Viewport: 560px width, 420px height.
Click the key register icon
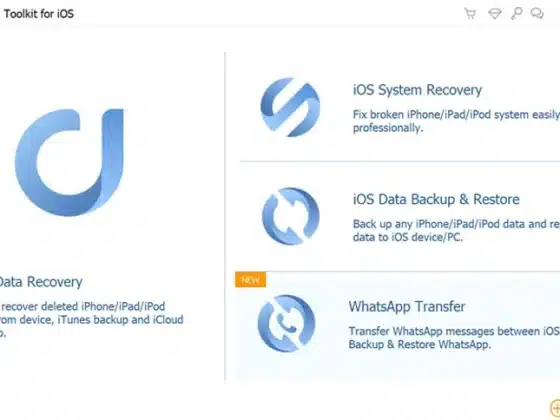point(516,14)
